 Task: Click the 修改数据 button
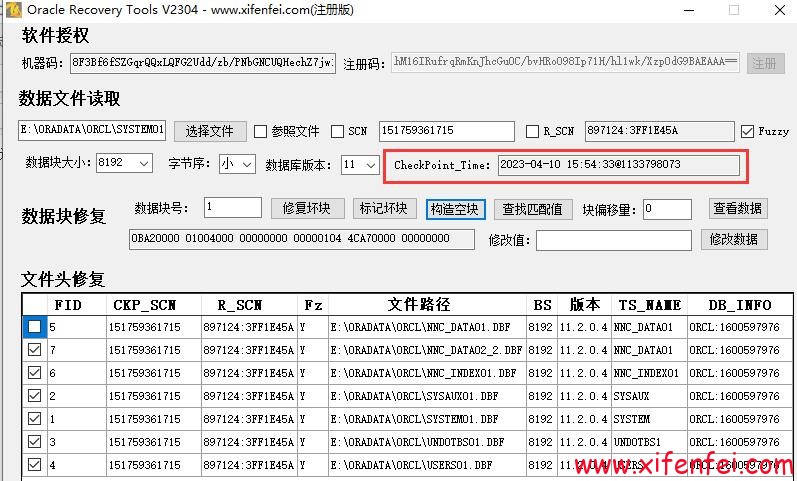(733, 239)
